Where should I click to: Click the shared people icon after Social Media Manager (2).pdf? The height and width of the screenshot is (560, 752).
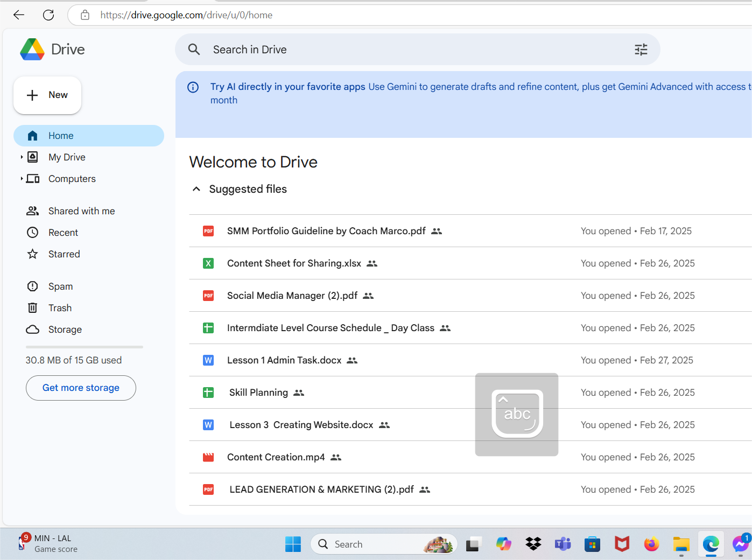coord(368,296)
